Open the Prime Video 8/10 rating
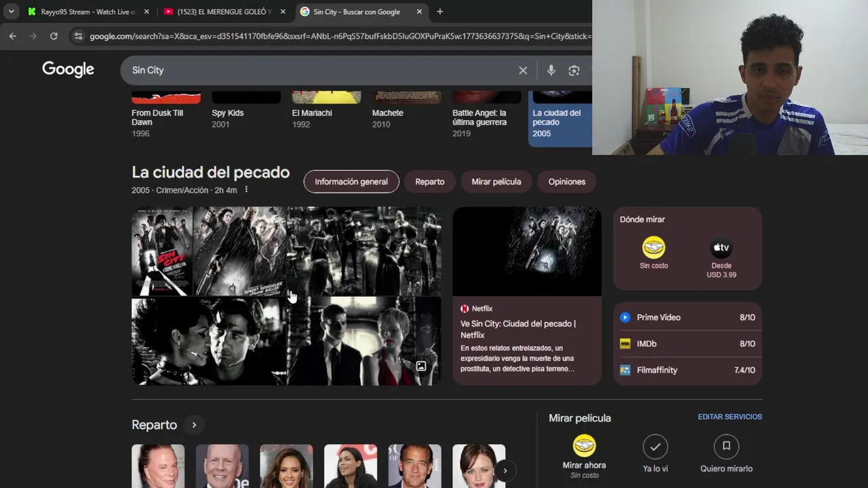The width and height of the screenshot is (868, 488). coord(688,317)
